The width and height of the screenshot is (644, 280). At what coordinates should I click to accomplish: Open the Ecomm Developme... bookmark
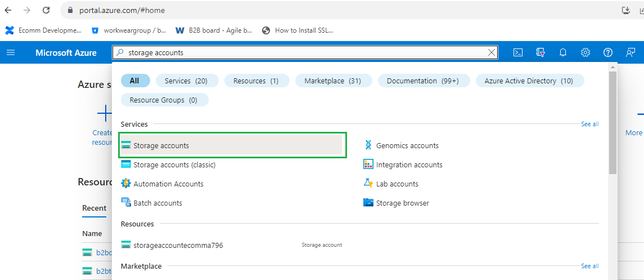tap(43, 30)
